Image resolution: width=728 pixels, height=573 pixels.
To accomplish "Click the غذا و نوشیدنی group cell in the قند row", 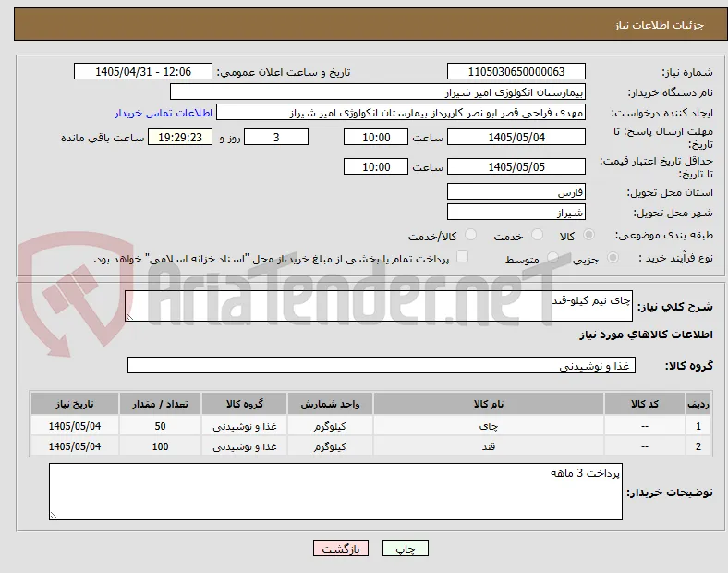I will click(245, 446).
